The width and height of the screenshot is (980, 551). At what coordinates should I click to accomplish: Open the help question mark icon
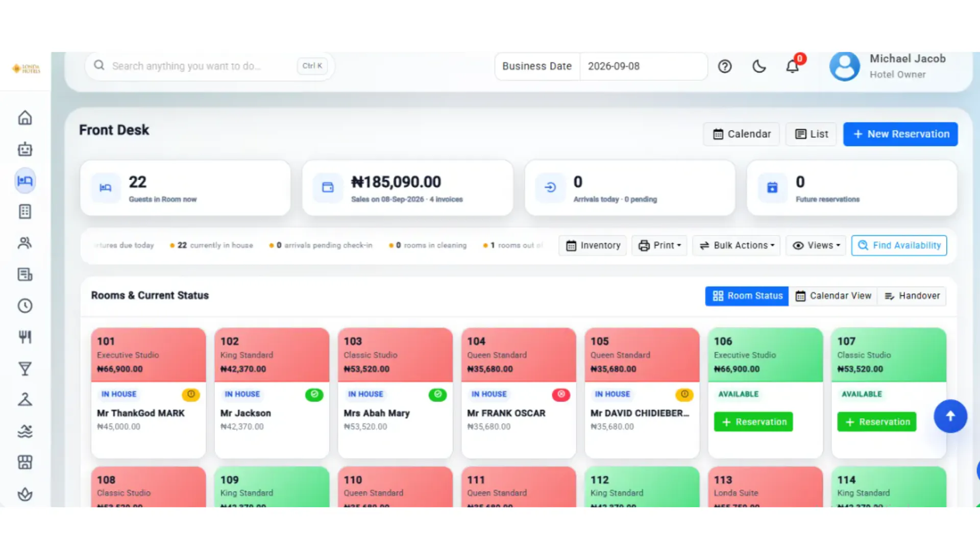click(725, 66)
